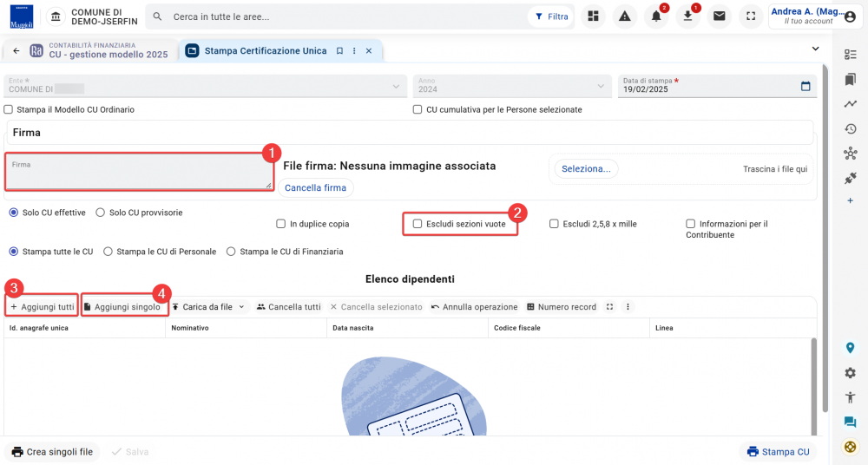Viewport: 868px width, 465px height.
Task: Open the downloads icon
Action: tap(687, 16)
